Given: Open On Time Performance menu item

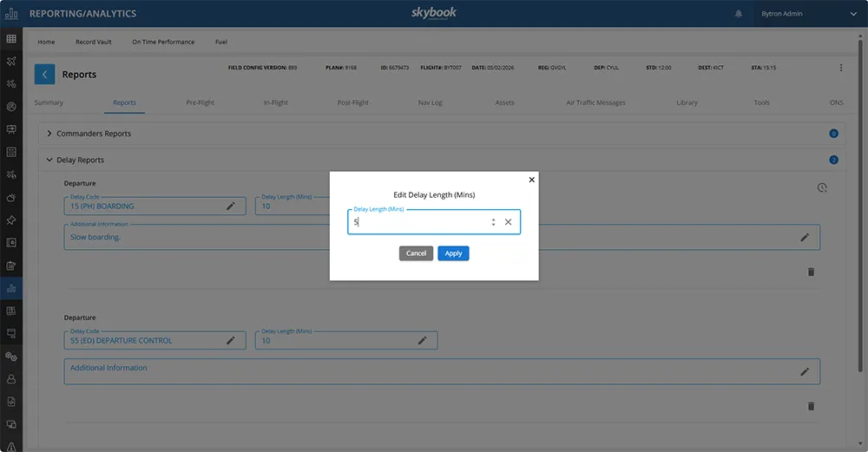Looking at the screenshot, I should pyautogui.click(x=163, y=42).
